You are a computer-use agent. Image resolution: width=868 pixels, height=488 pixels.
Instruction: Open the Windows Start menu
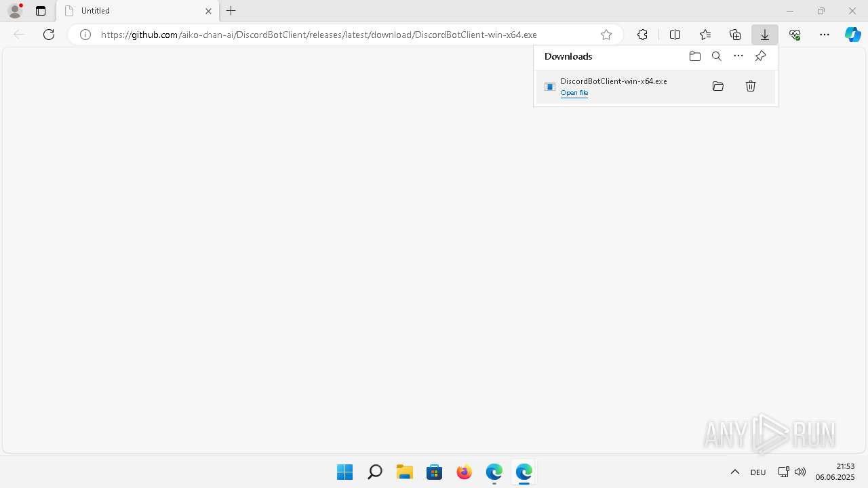point(345,472)
